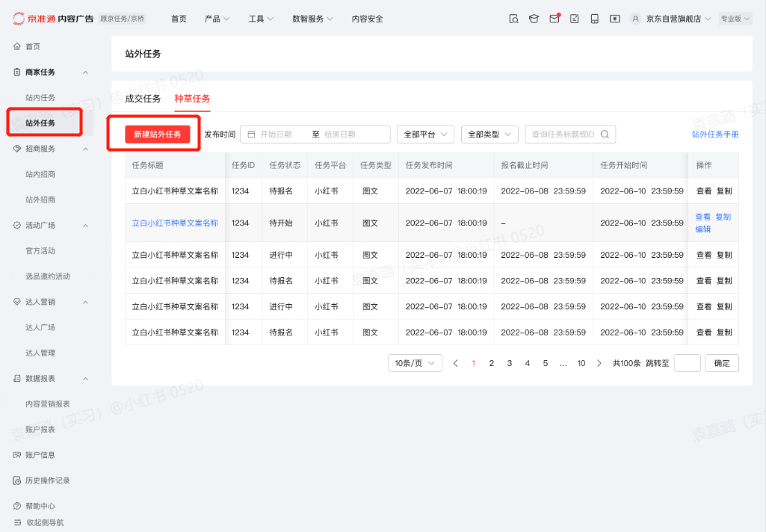The image size is (766, 532).
Task: Open 达人广场 in the sidebar
Action: click(x=40, y=327)
